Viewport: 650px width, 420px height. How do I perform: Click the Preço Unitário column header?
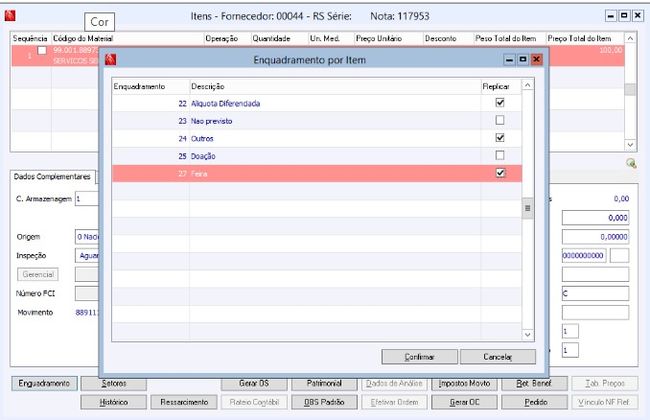[388, 39]
